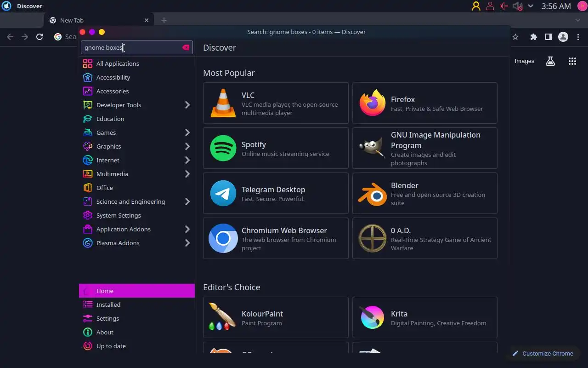Screen dimensions: 588x368
Task: Open the GNU Image Manipulation Program card
Action: point(425,148)
